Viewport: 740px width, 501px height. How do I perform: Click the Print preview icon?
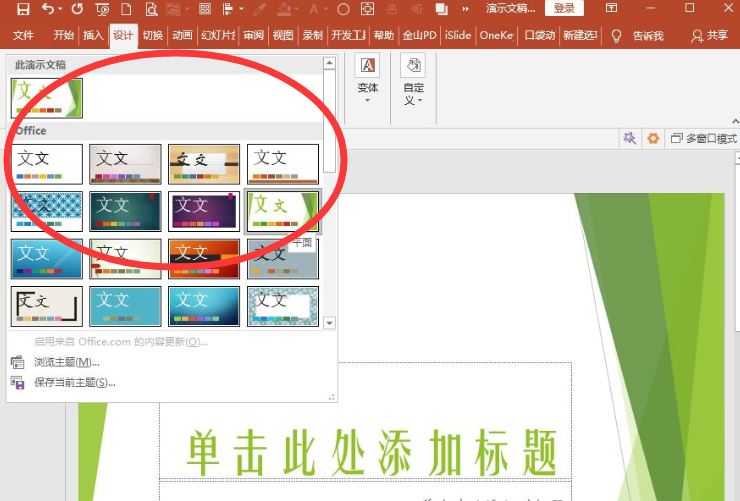tap(151, 8)
